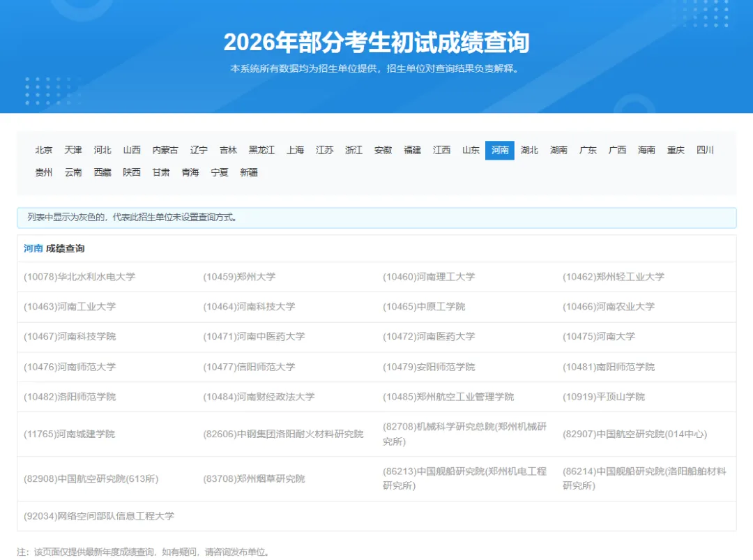
Task: Select (10464)河南科技大学 entry
Action: (249, 307)
